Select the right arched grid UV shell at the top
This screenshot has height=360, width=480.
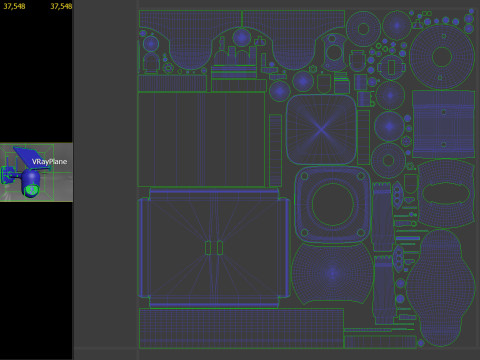click(x=293, y=39)
